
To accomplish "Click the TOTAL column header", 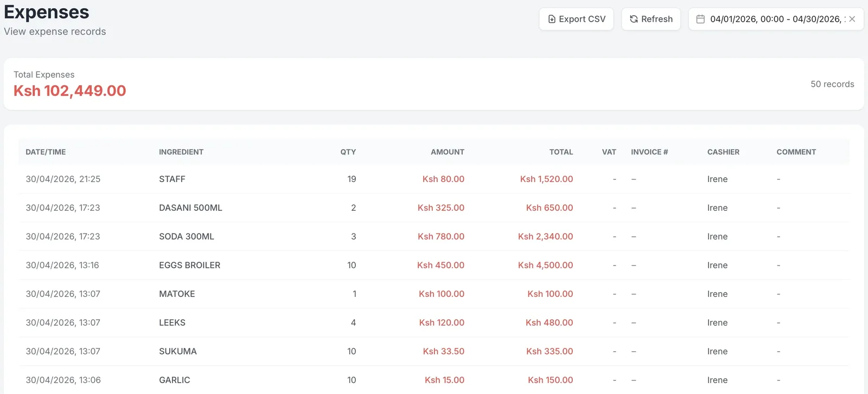I will pyautogui.click(x=561, y=152).
